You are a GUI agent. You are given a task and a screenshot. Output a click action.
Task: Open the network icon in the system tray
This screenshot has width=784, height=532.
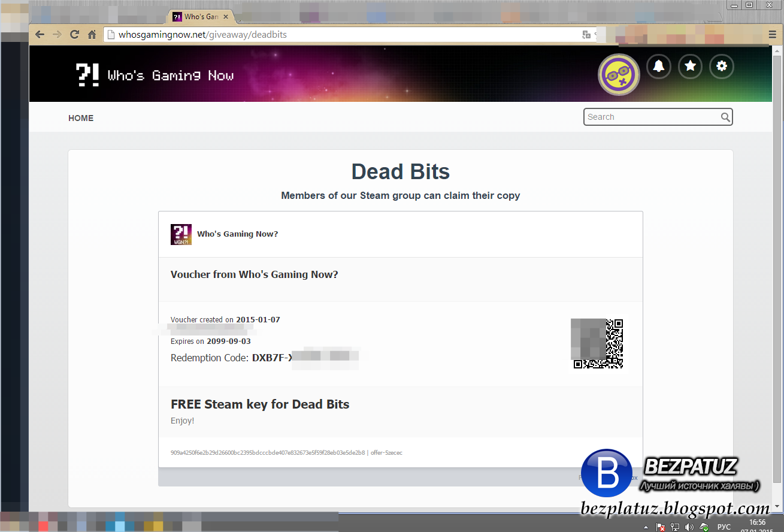pyautogui.click(x=675, y=527)
